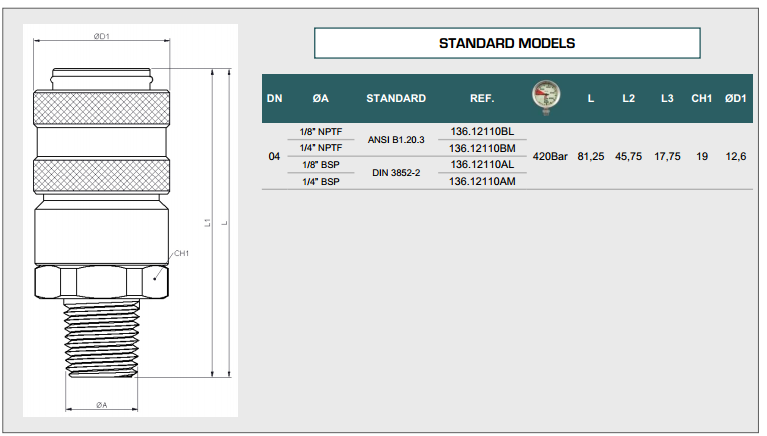Click the 420Bar pressure value
The width and height of the screenshot is (767, 436).
click(550, 157)
